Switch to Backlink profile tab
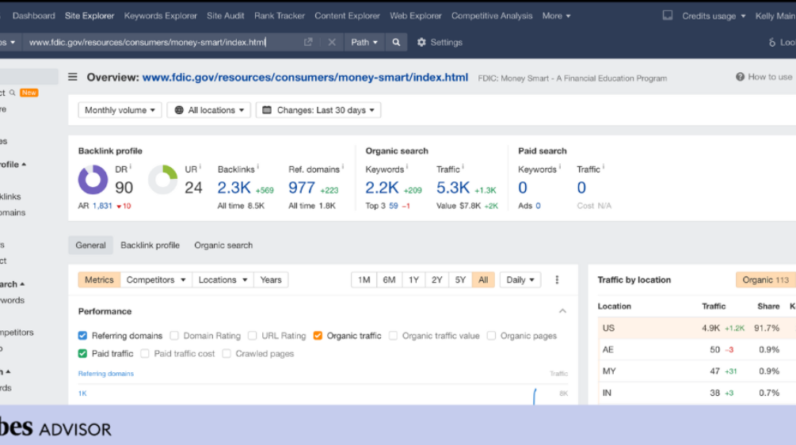Image resolution: width=796 pixels, height=445 pixels. coord(150,245)
